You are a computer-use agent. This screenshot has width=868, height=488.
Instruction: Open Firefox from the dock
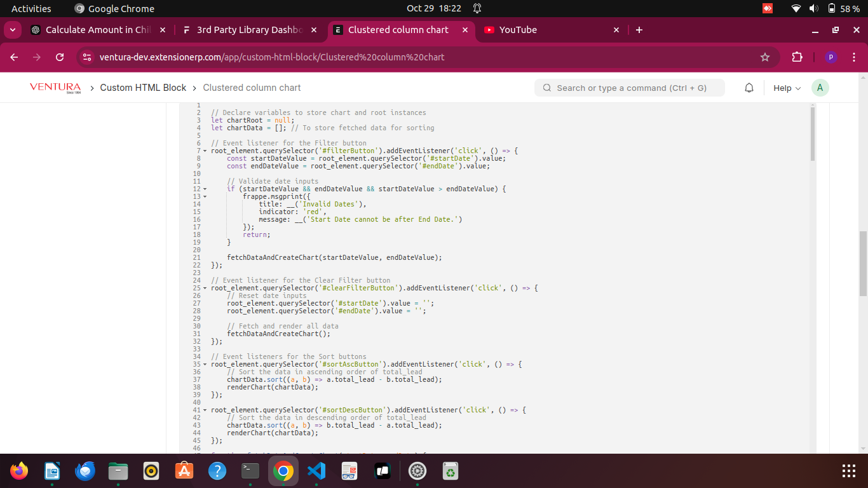(19, 471)
